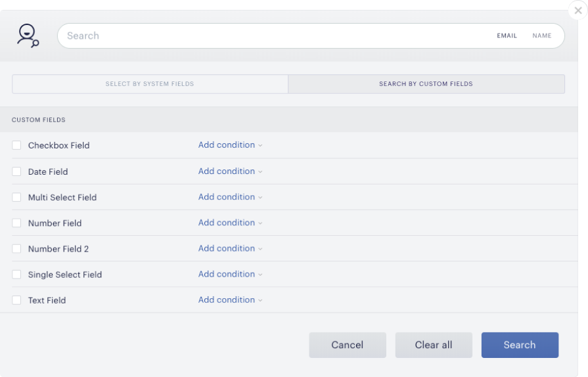The height and width of the screenshot is (377, 588).
Task: Open Search by Custom Fields tab
Action: point(426,84)
